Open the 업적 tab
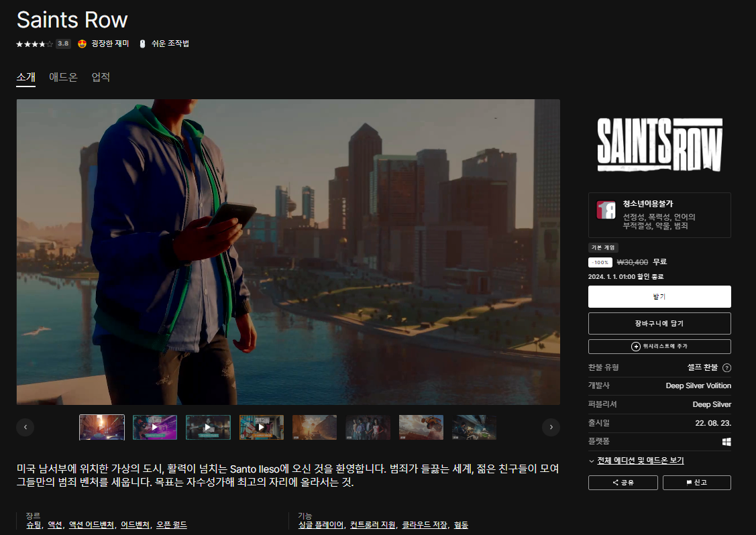The height and width of the screenshot is (535, 756). click(101, 77)
